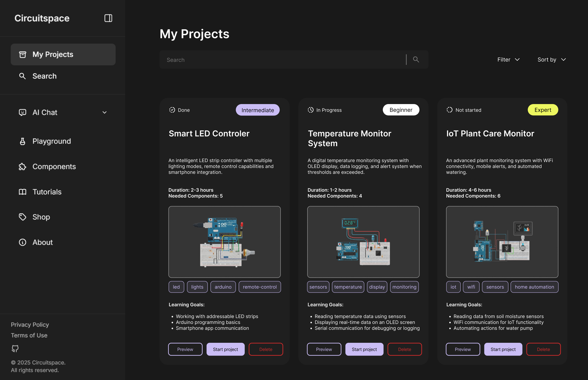Select the home automation tag

pyautogui.click(x=534, y=287)
